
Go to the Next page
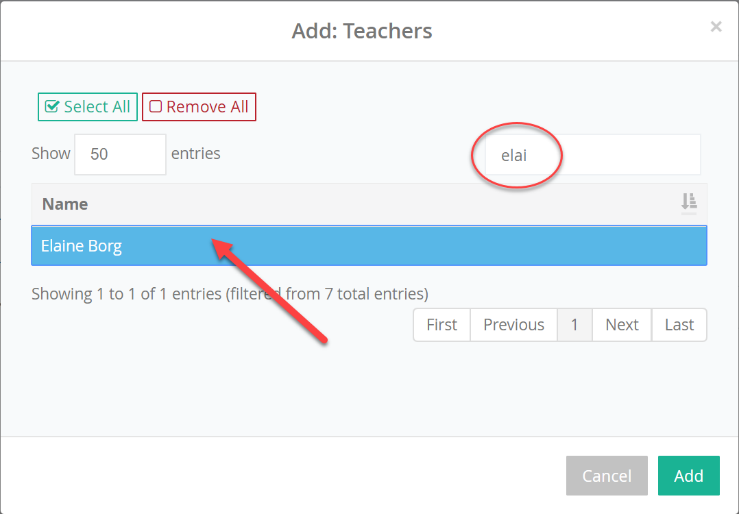tap(622, 325)
